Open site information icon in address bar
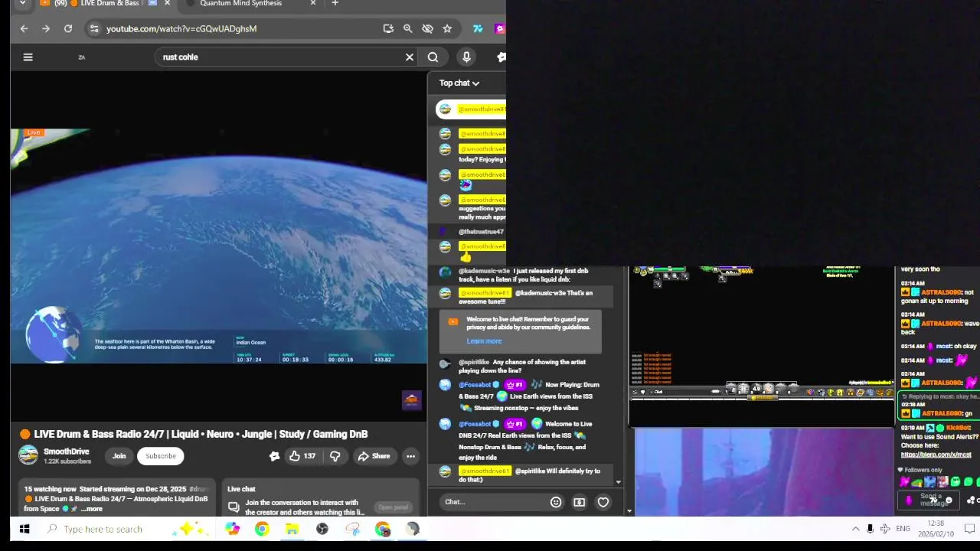The image size is (980, 551). click(x=93, y=28)
